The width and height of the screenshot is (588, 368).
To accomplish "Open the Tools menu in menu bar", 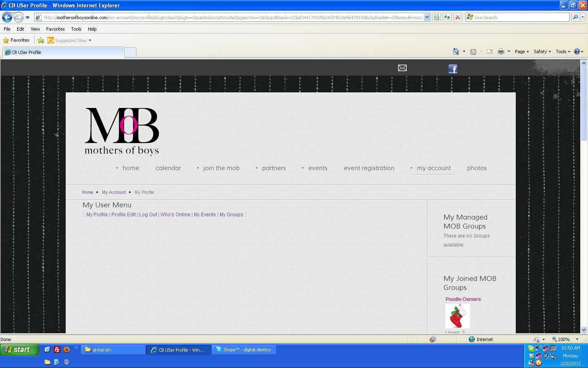I will tap(76, 29).
